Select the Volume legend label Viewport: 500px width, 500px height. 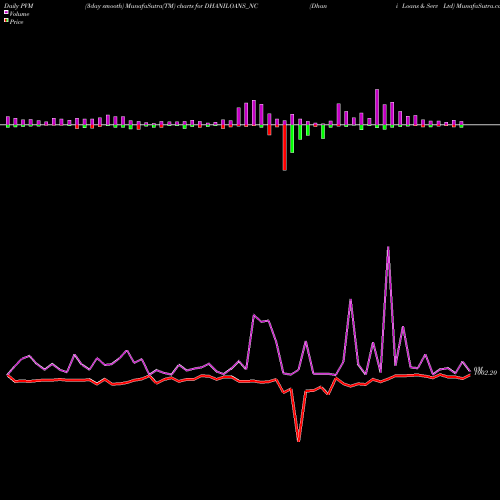19,14
